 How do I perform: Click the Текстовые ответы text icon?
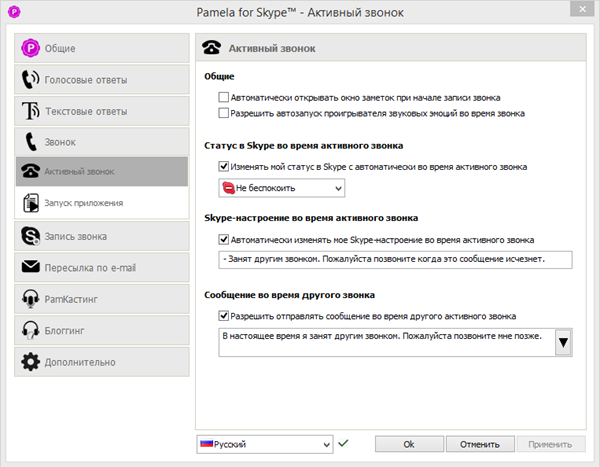31,111
